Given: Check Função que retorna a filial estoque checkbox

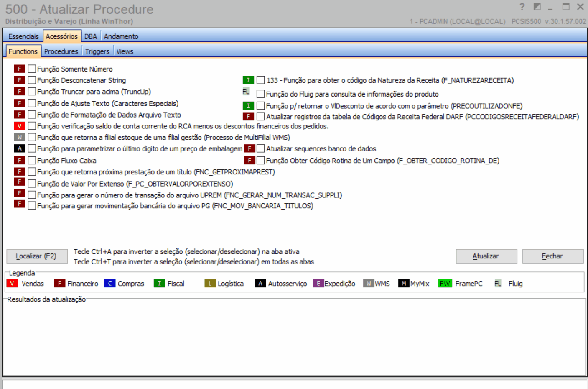Looking at the screenshot, I should coord(32,137).
